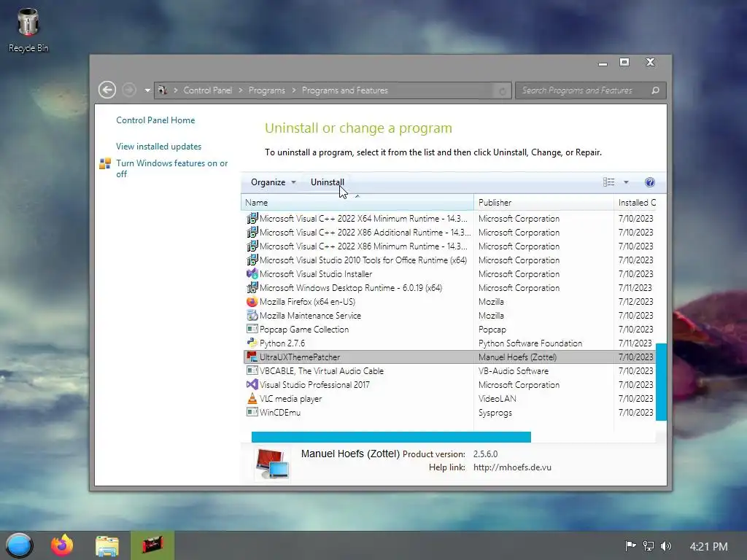Go to Programs in breadcrumb

click(267, 90)
